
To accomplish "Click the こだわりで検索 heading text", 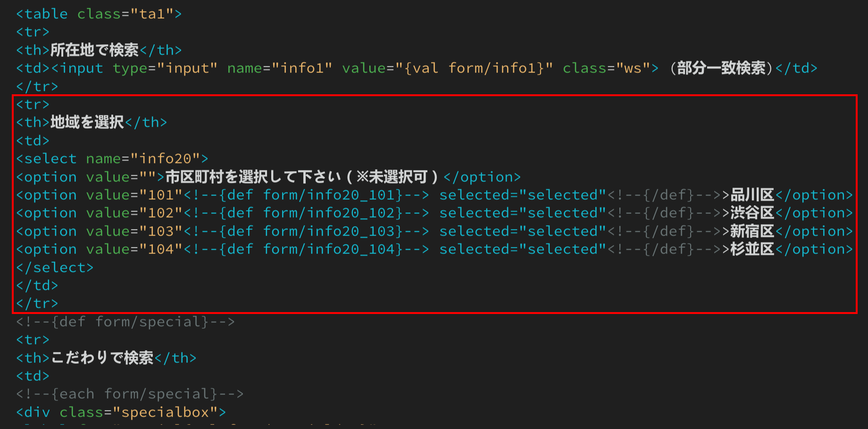I will coord(102,358).
